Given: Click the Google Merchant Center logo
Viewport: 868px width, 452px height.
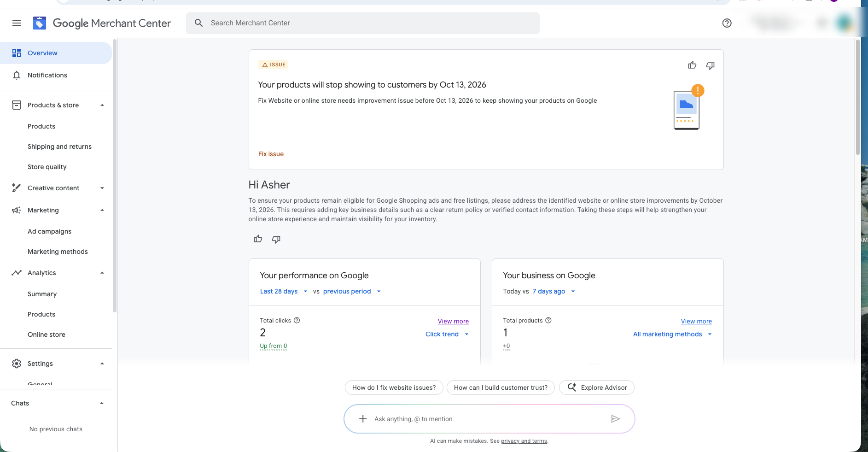Looking at the screenshot, I should [x=102, y=23].
